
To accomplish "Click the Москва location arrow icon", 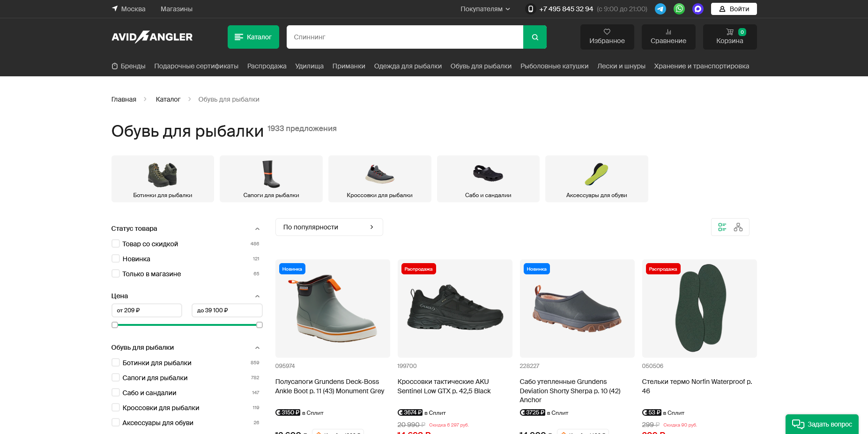I will (115, 8).
